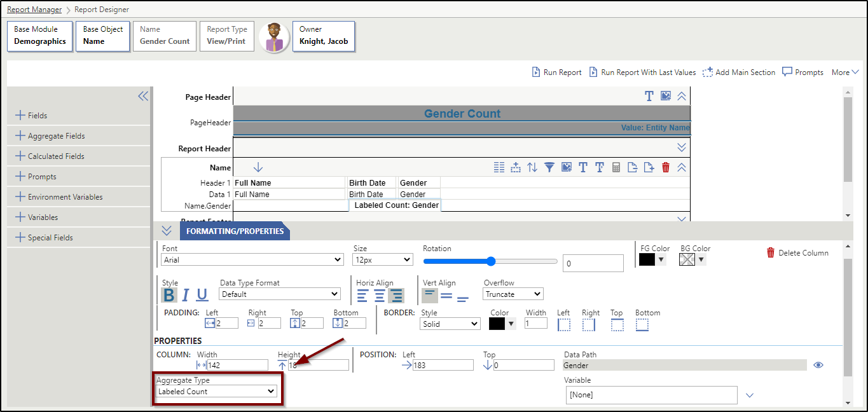Open the filter icon for the Name section

(x=549, y=167)
